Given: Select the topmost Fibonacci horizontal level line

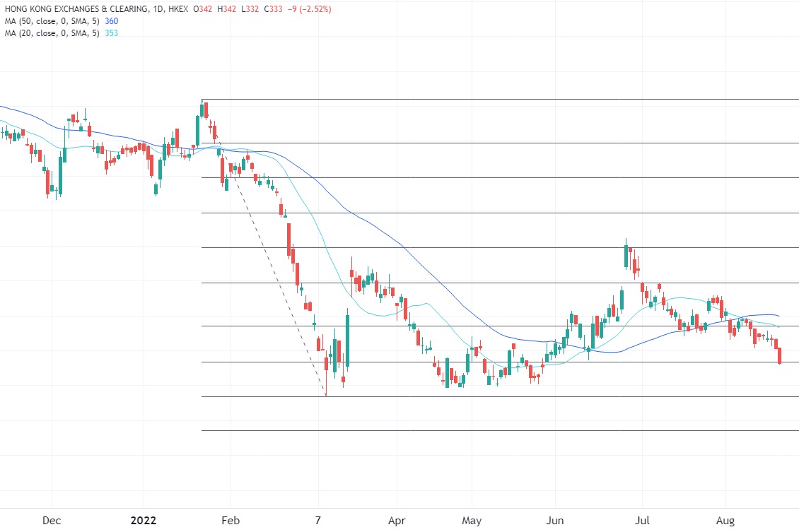Looking at the screenshot, I should 495,100.
